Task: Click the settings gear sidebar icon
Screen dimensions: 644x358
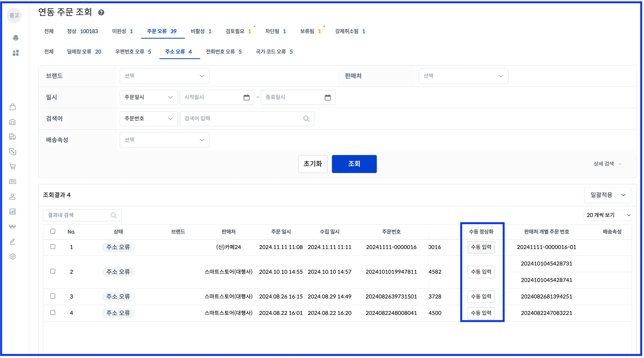Action: pyautogui.click(x=13, y=256)
